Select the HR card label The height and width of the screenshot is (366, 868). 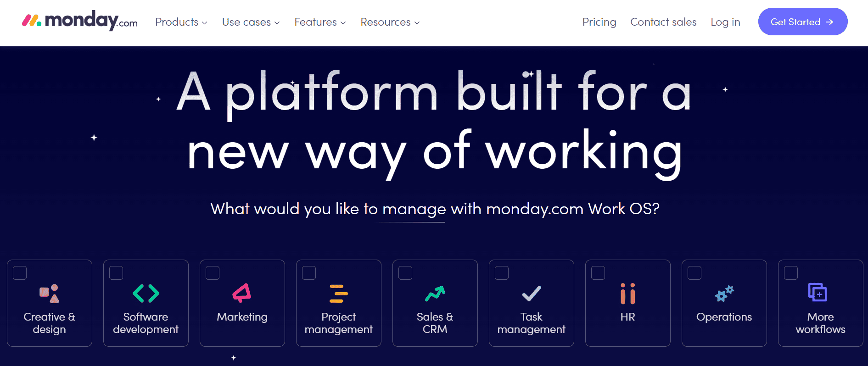click(628, 317)
